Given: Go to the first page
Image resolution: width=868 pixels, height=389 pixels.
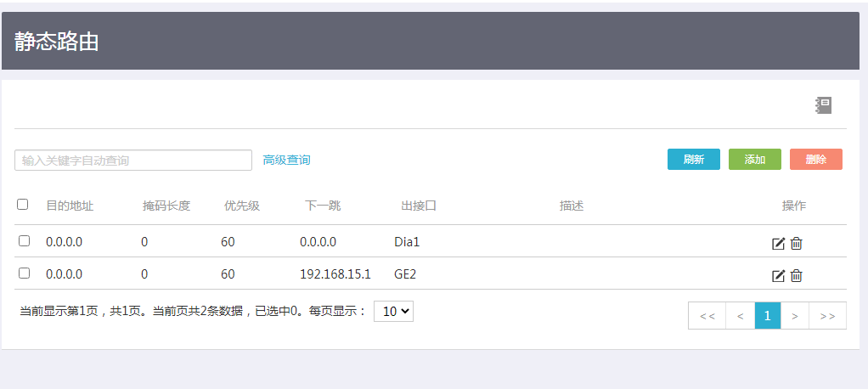Looking at the screenshot, I should [707, 316].
